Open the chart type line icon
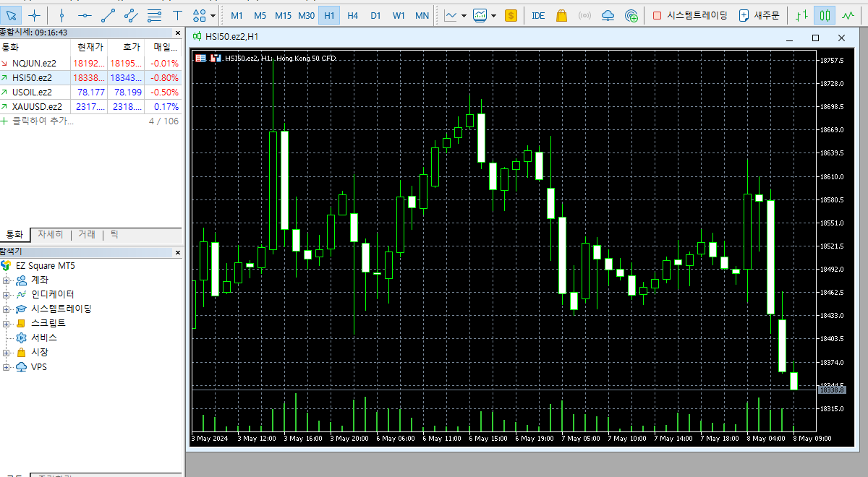This screenshot has width=868, height=477. pos(451,15)
